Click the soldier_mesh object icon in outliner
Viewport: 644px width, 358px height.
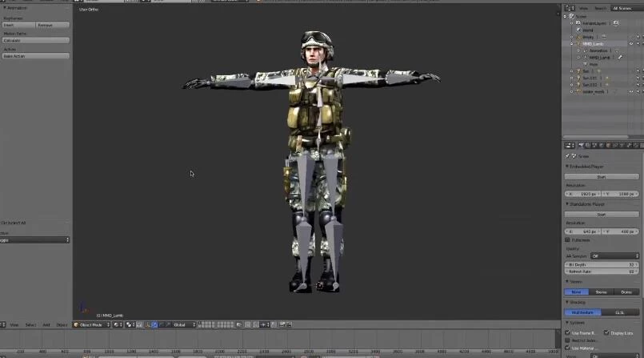click(x=578, y=91)
